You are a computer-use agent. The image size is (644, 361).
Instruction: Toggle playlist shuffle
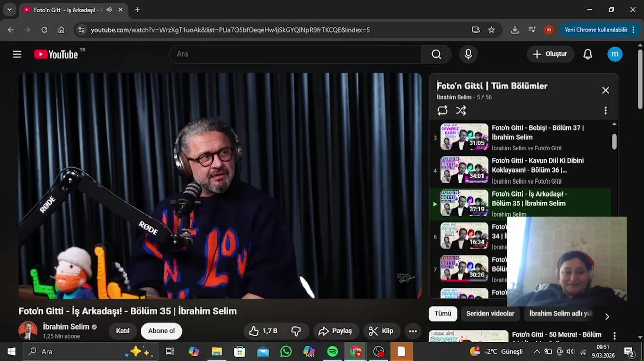click(461, 111)
